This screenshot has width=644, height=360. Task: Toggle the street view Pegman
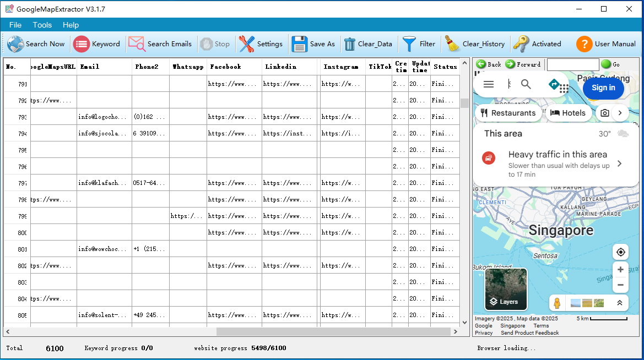(558, 303)
